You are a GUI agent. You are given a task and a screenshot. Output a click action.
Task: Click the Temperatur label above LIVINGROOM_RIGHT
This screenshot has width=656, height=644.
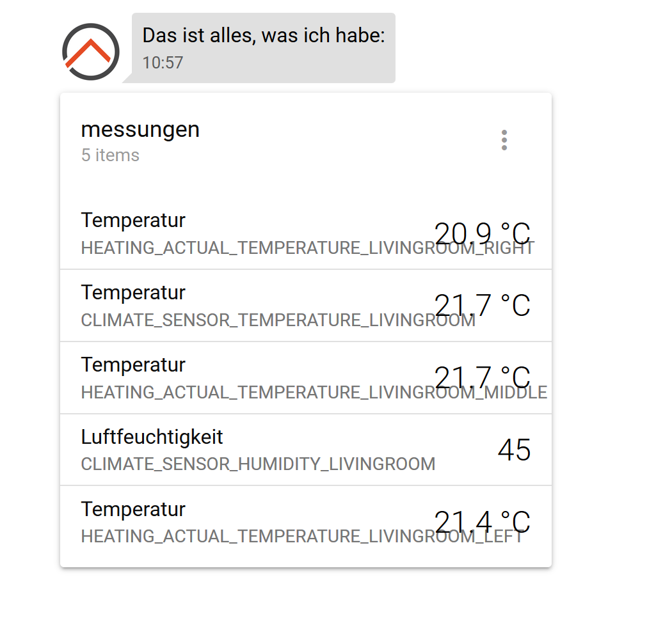point(133,221)
